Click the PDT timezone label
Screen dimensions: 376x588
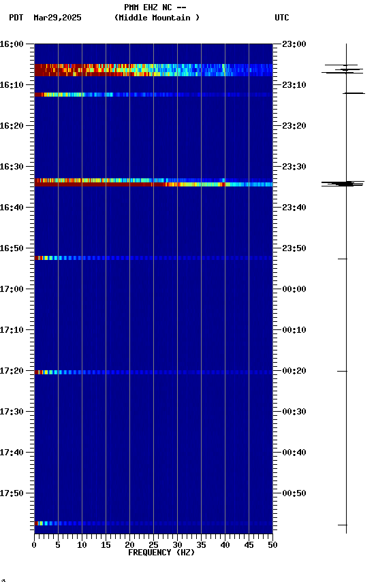click(16, 18)
